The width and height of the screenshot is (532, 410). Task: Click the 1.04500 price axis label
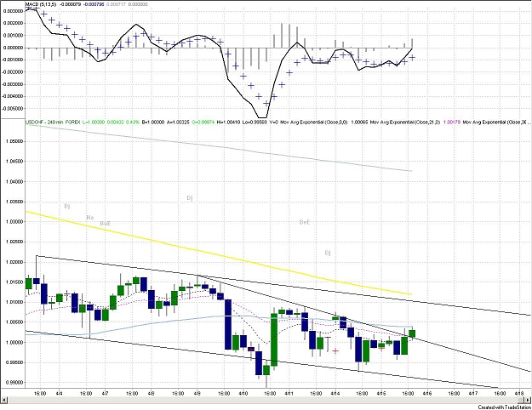click(14, 162)
